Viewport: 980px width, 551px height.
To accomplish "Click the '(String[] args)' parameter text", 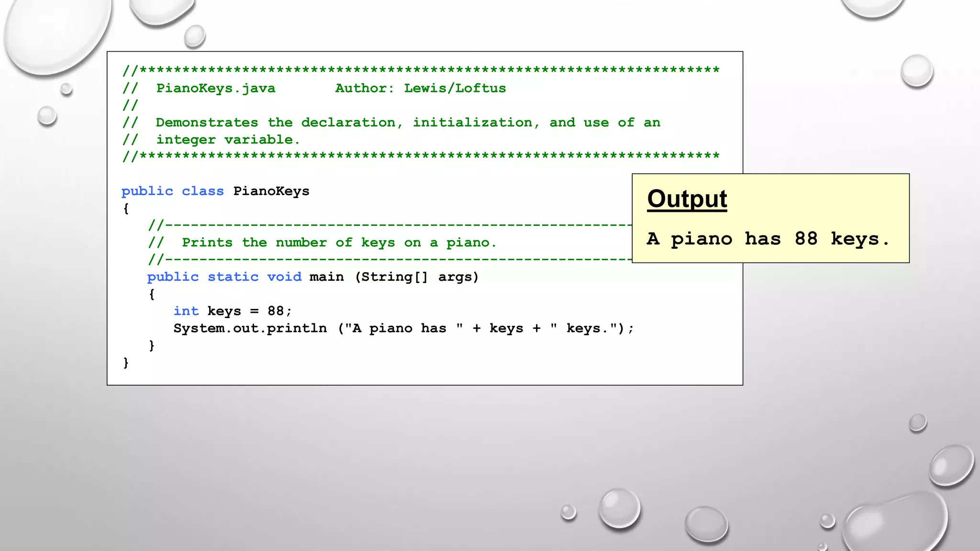I will pyautogui.click(x=416, y=277).
